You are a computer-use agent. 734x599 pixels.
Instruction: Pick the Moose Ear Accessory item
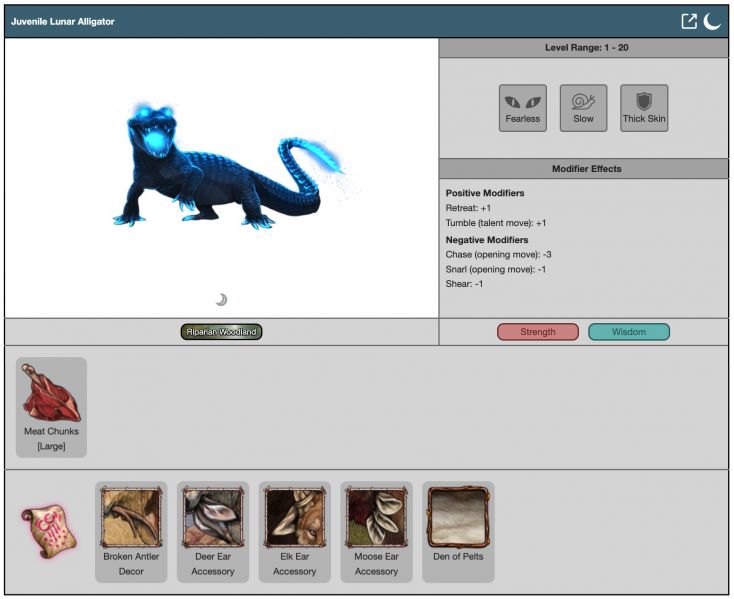click(x=376, y=531)
